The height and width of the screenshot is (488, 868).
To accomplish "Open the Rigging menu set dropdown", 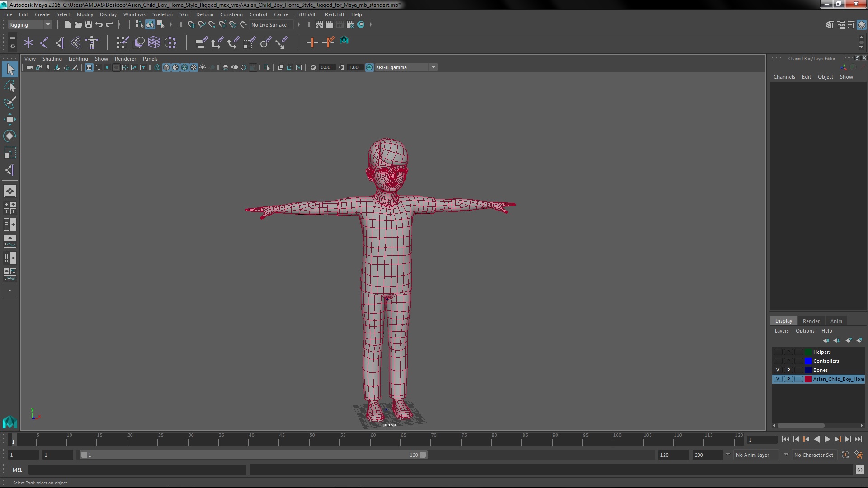I will click(30, 25).
